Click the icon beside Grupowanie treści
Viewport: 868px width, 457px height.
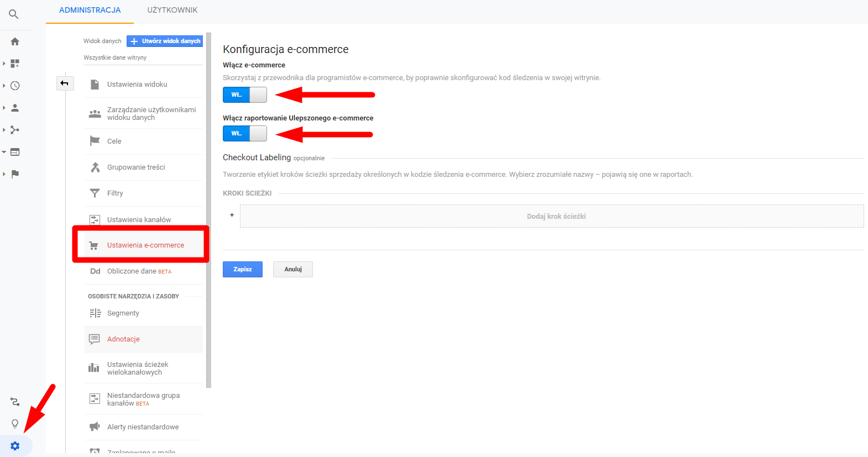95,167
